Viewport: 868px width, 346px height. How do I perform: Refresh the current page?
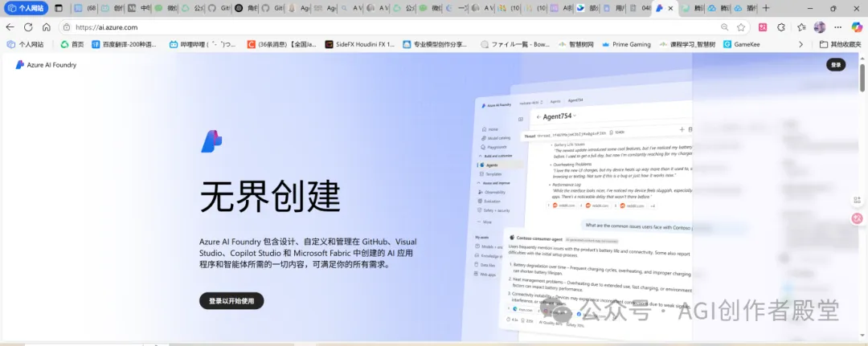pyautogui.click(x=28, y=27)
